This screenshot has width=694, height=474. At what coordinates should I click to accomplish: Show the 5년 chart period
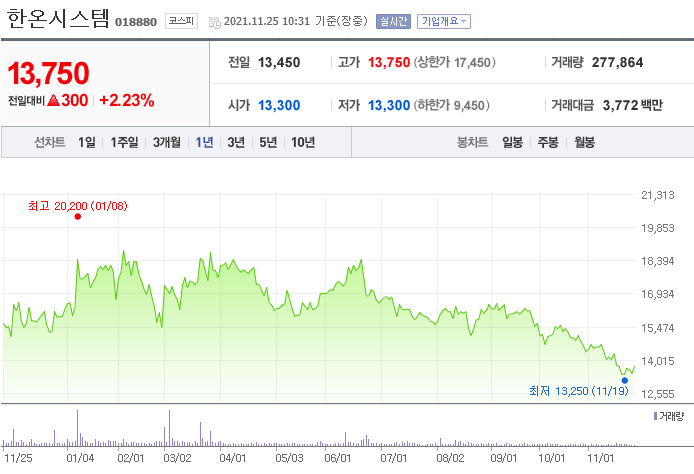(x=268, y=143)
